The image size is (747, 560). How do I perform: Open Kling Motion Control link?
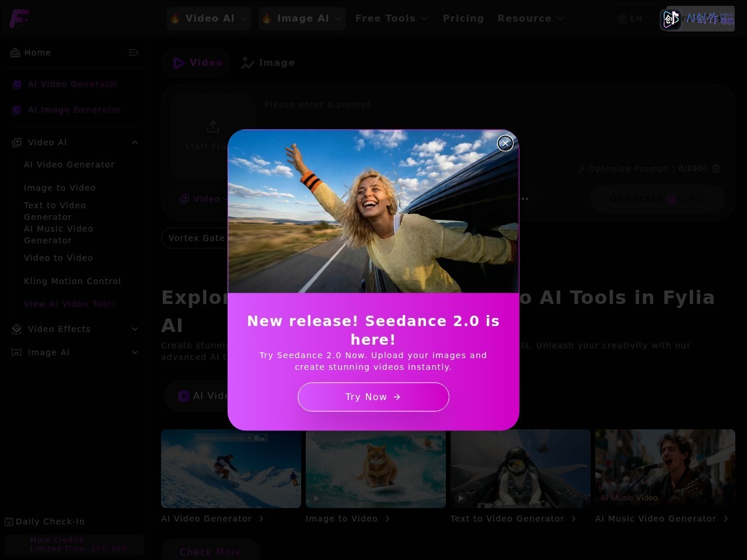72,281
